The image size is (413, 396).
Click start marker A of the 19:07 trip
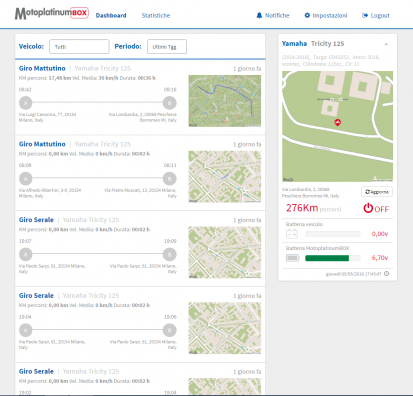click(26, 254)
